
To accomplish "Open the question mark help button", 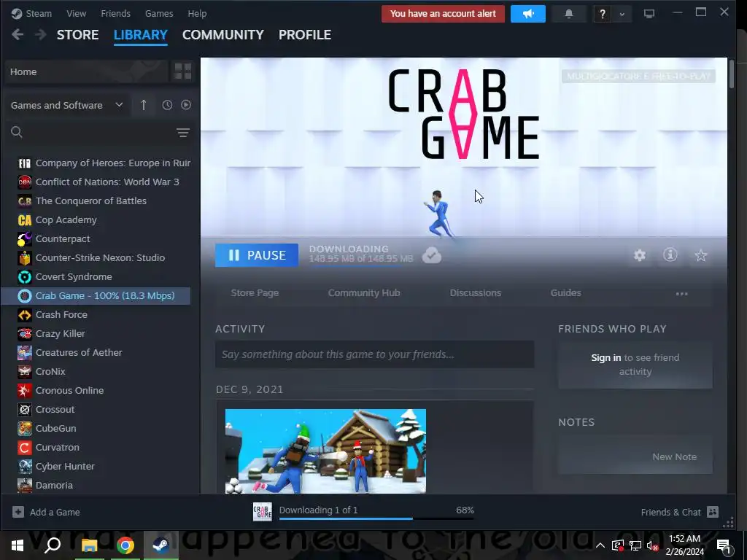I will [x=602, y=15].
